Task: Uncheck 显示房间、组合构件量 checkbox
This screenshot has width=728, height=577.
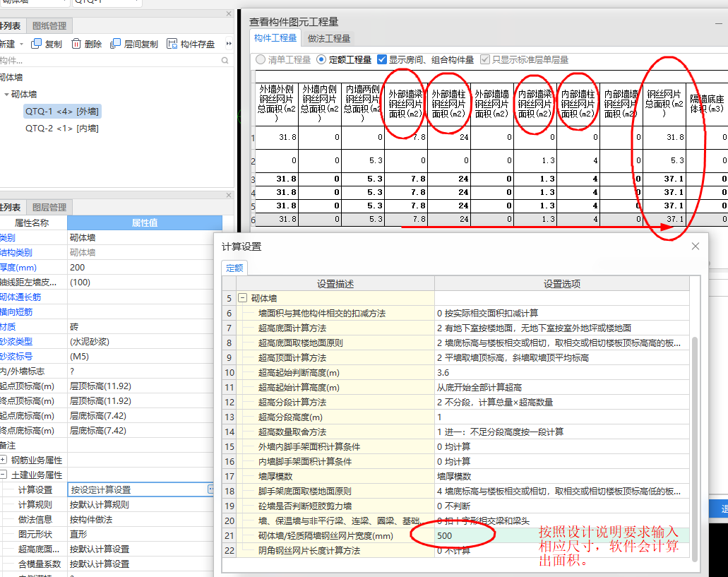Action: pyautogui.click(x=382, y=59)
